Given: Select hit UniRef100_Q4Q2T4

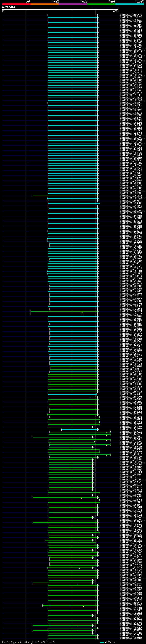Looking at the screenshot, I should (131, 311).
